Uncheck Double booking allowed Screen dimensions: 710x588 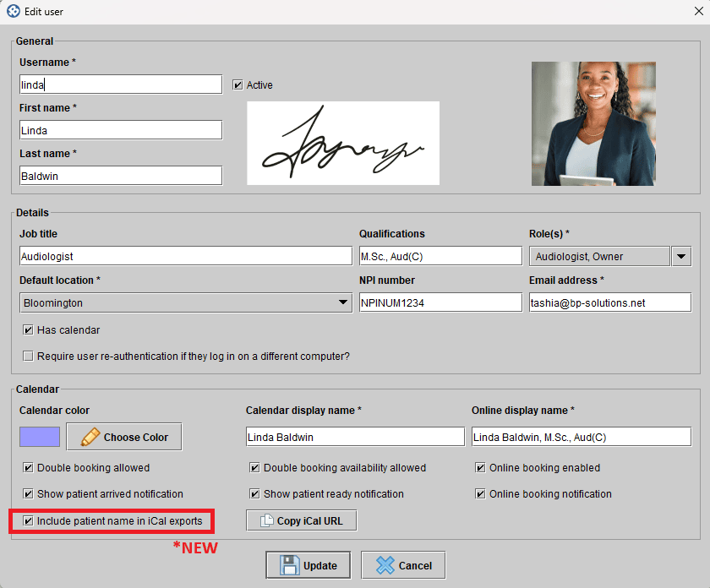point(29,467)
